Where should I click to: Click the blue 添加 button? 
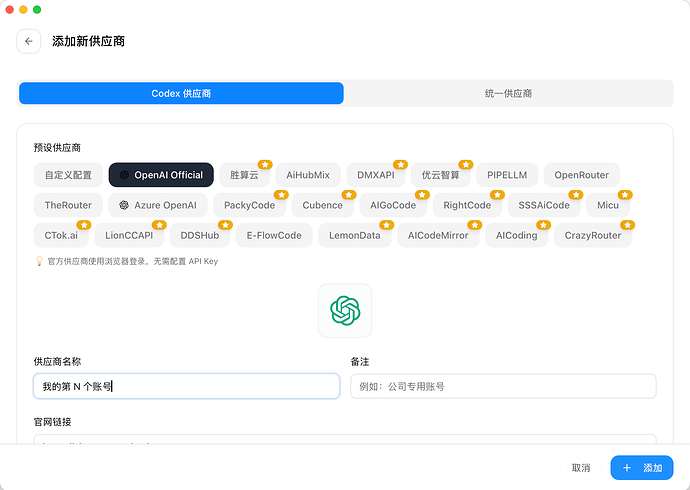click(642, 468)
